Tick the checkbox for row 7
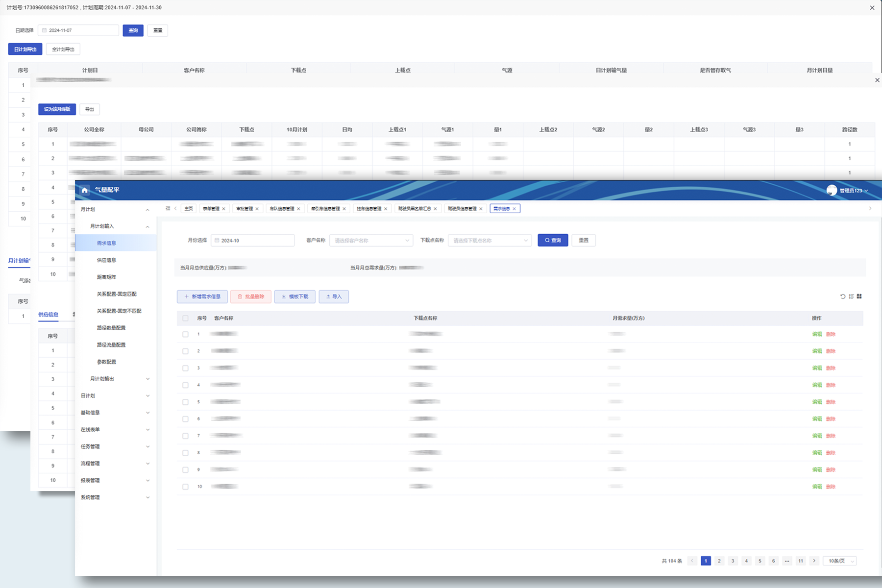Screen dimensions: 882x588 click(x=185, y=436)
